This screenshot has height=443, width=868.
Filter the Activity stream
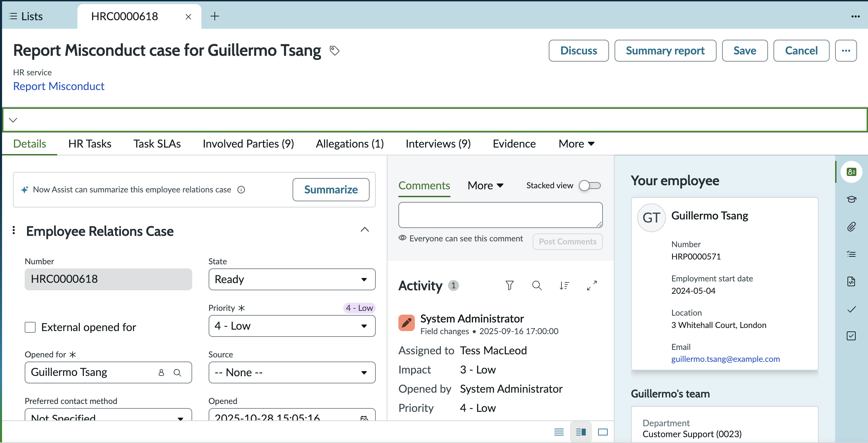(509, 285)
